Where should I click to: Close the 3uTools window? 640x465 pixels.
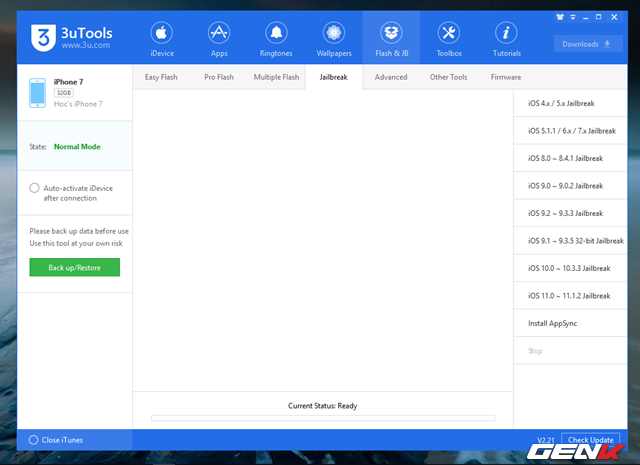click(614, 17)
